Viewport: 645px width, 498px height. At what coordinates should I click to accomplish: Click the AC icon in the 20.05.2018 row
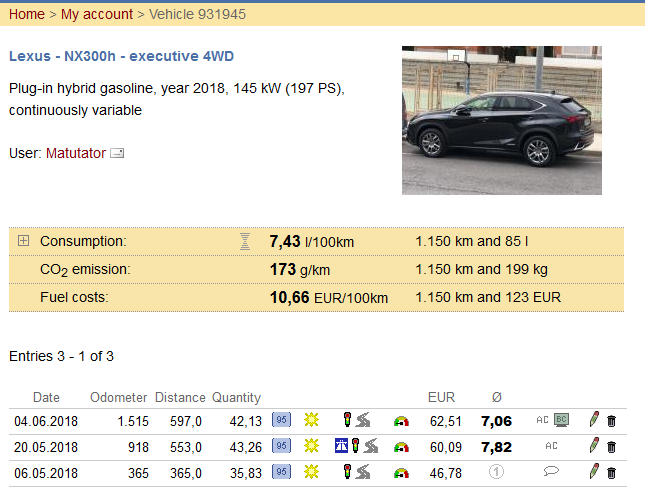pos(551,446)
